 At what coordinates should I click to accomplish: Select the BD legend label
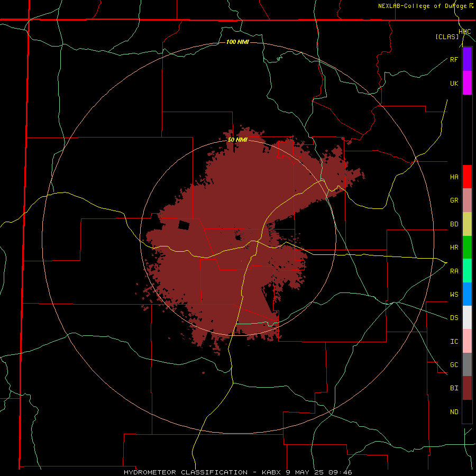click(454, 224)
